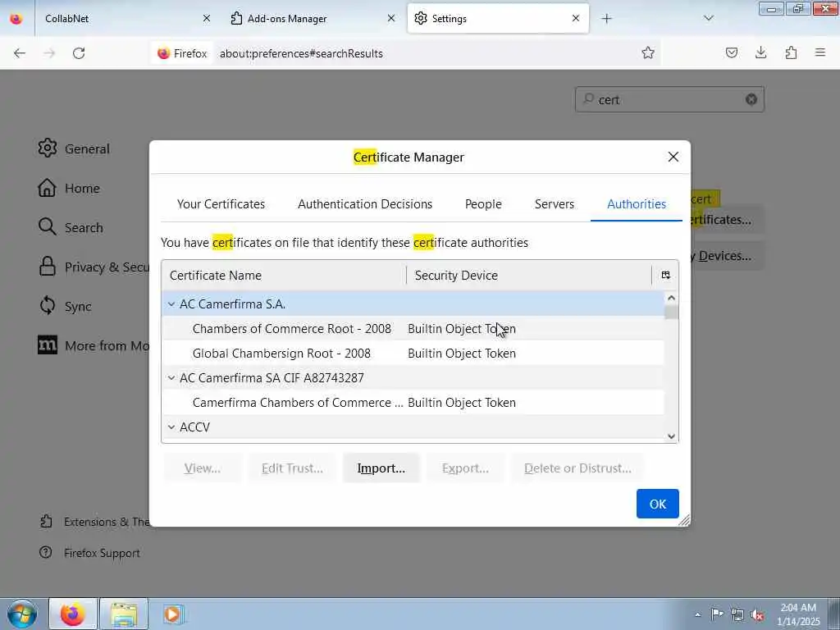Click Firefox icon in the taskbar
Image resolution: width=840 pixels, height=630 pixels.
(73, 614)
